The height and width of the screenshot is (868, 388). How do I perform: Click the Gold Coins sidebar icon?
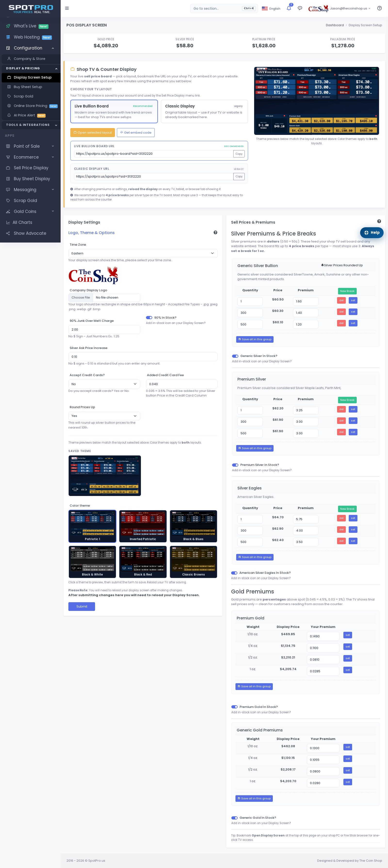pos(8,212)
